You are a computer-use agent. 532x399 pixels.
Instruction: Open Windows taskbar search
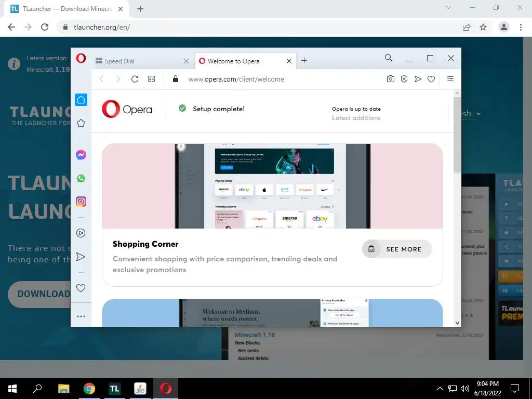tap(37, 389)
